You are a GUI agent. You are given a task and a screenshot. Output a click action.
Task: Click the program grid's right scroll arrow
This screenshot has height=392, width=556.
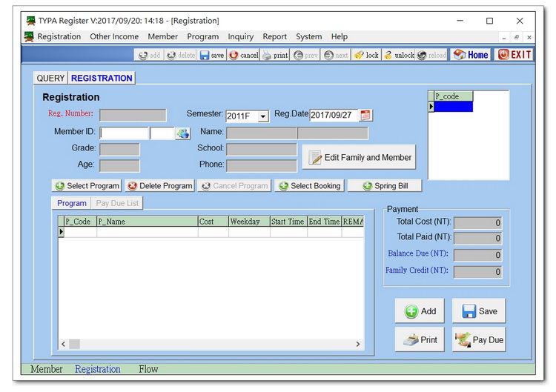click(x=358, y=345)
